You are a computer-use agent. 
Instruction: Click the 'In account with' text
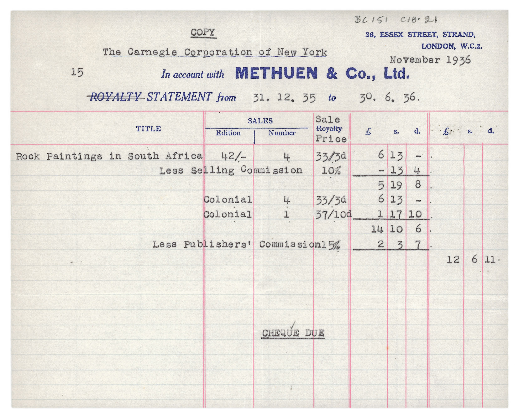click(x=193, y=74)
